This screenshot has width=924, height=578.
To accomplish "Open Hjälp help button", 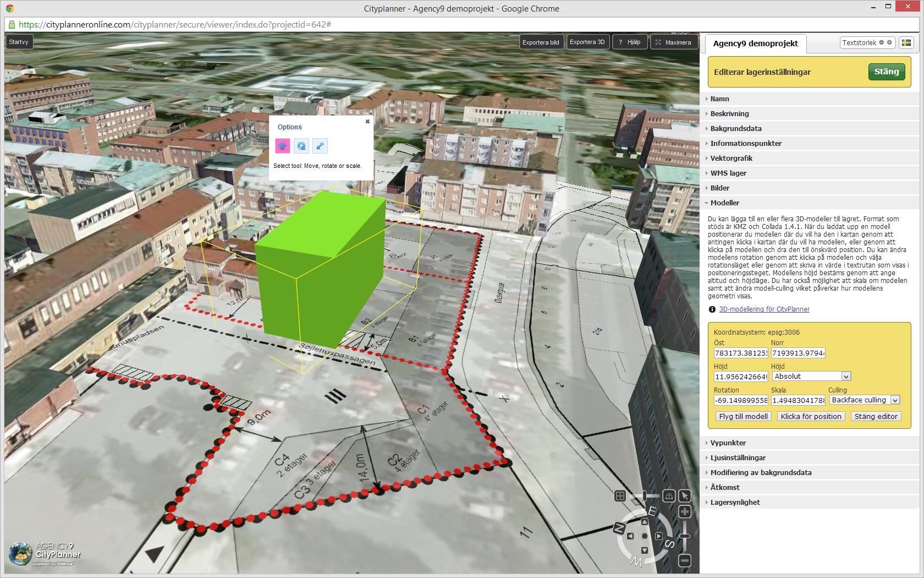I will click(x=629, y=42).
